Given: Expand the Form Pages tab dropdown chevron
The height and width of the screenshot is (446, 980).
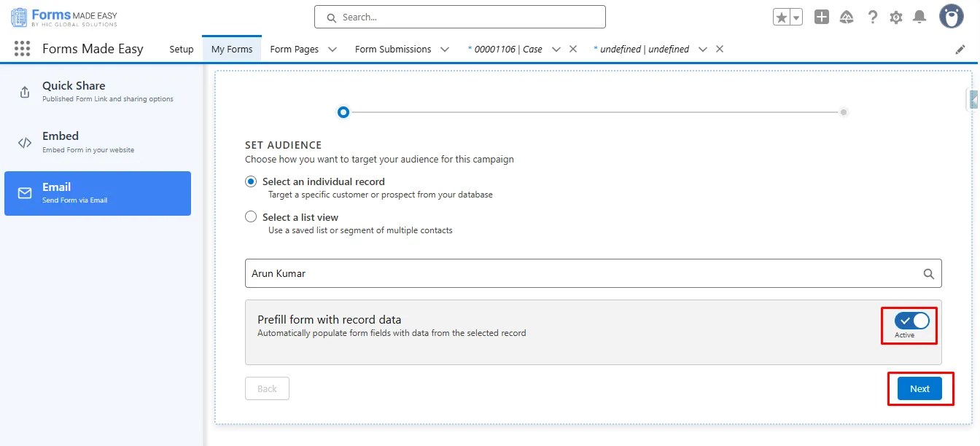Looking at the screenshot, I should click(x=332, y=50).
